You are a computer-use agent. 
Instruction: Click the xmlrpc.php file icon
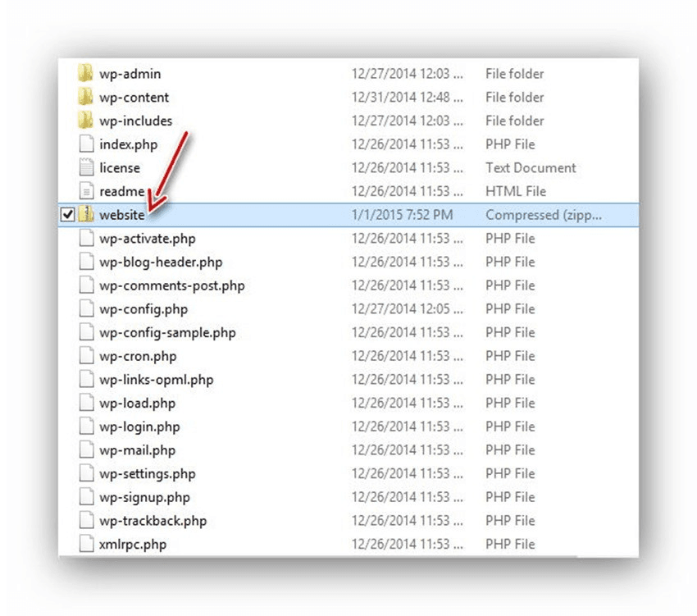[86, 545]
